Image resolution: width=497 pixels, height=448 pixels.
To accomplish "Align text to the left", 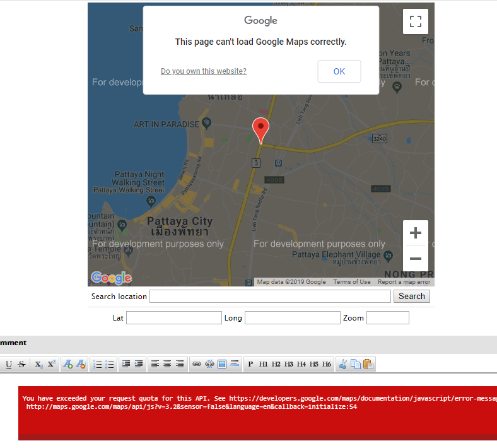I will [x=155, y=364].
